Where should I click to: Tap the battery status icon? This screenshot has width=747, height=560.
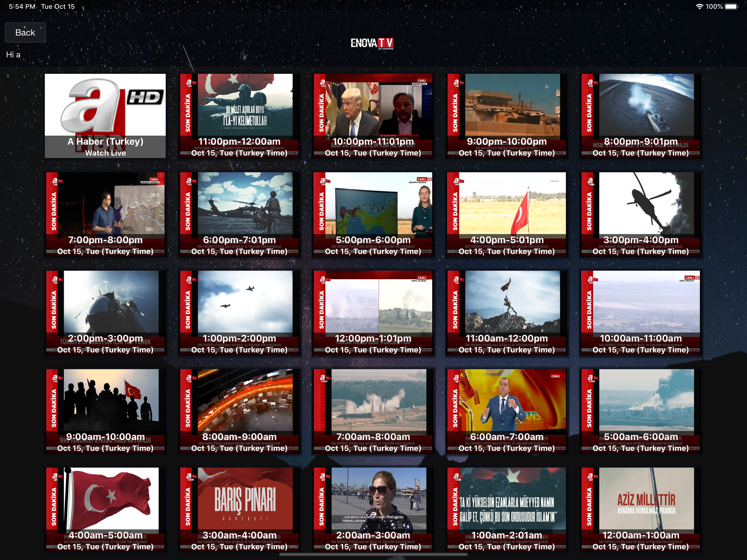[731, 6]
